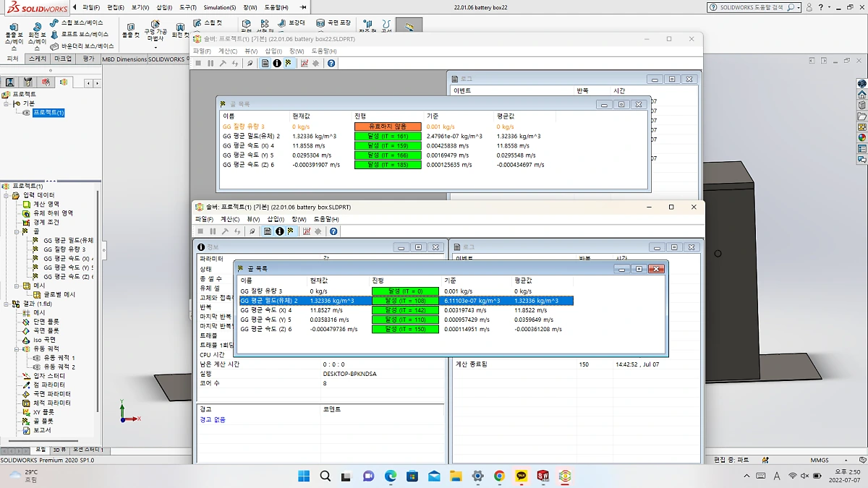Click MMGS unit system in status bar
Screen dimensions: 868x488
(820, 460)
